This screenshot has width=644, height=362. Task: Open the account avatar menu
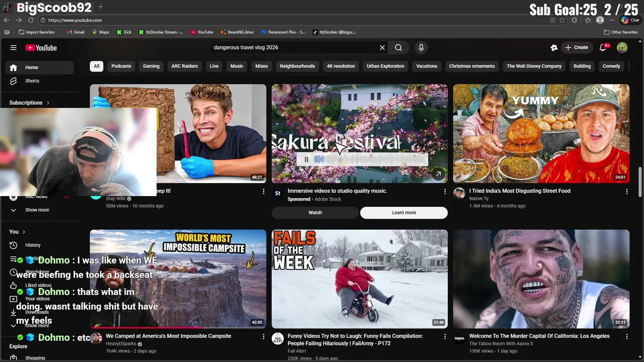pos(622,48)
